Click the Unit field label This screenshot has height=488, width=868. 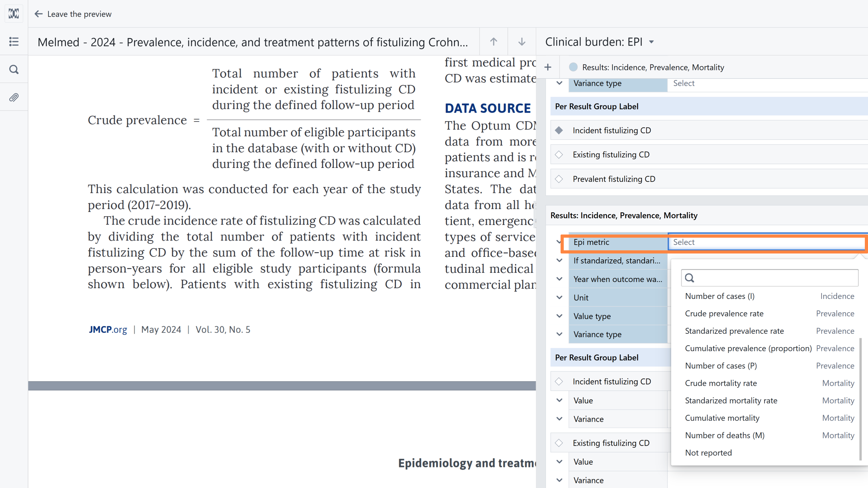(618, 297)
